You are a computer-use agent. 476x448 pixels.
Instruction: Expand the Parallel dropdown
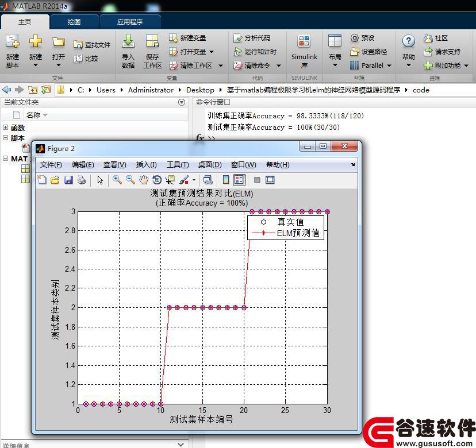(389, 65)
